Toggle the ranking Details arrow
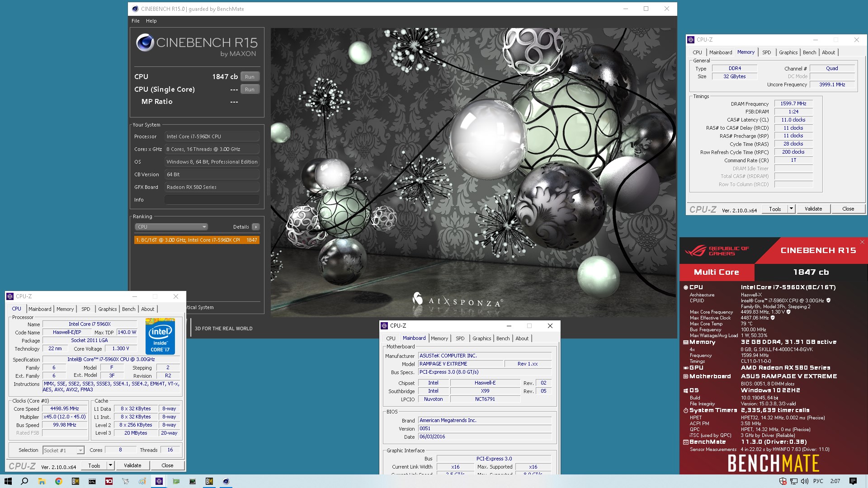This screenshot has height=488, width=868. click(256, 227)
